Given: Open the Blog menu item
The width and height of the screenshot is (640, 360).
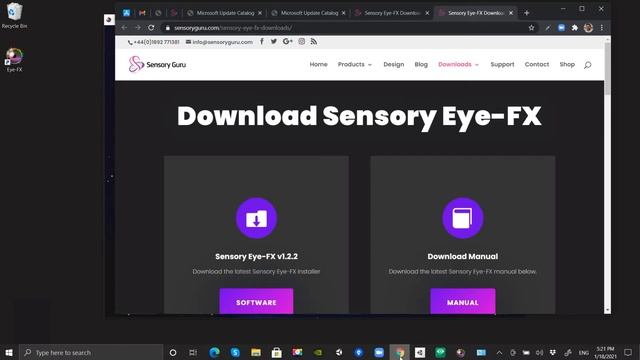Looking at the screenshot, I should [x=421, y=64].
